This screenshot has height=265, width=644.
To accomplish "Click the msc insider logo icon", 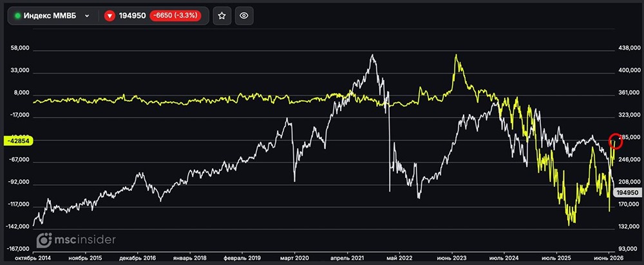I will (x=44, y=240).
